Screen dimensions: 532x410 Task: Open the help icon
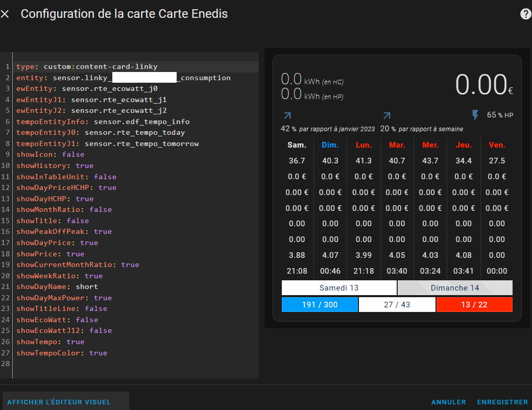click(x=525, y=14)
